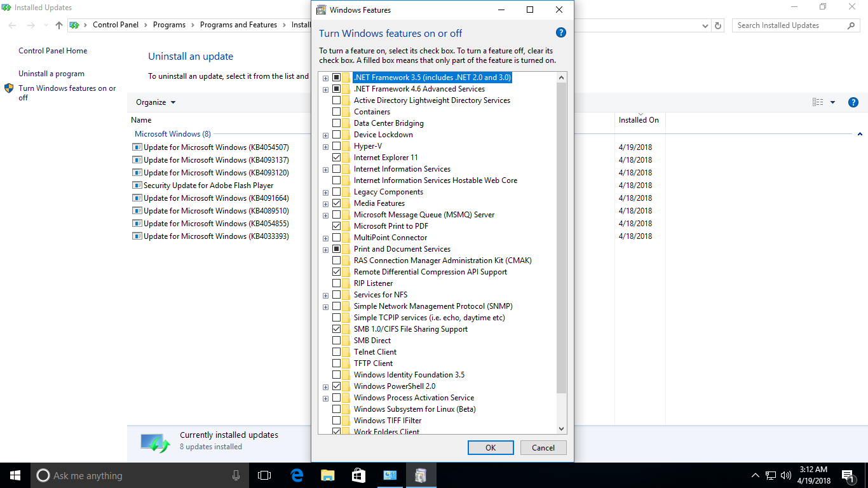Open the Microsoft Store taskbar icon

click(358, 475)
